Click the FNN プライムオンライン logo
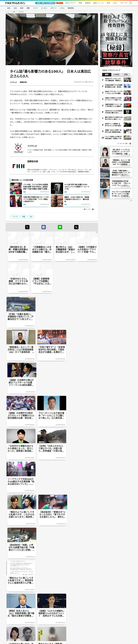 [15, 3]
